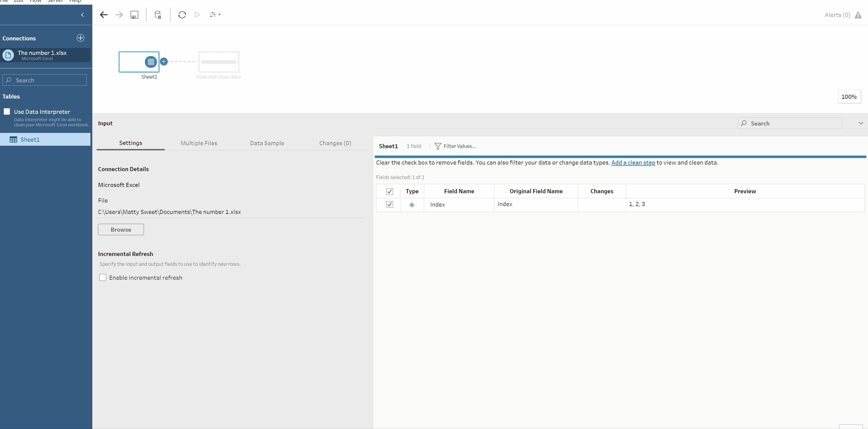Click the add connection database icon
The height and width of the screenshot is (429, 868).
pyautogui.click(x=158, y=15)
